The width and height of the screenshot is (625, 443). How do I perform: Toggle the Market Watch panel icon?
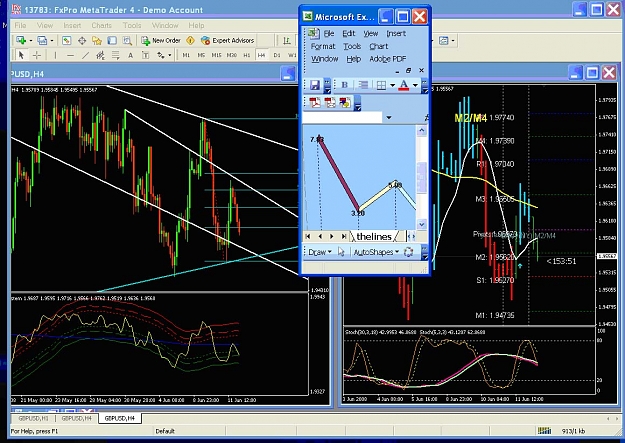tap(67, 40)
